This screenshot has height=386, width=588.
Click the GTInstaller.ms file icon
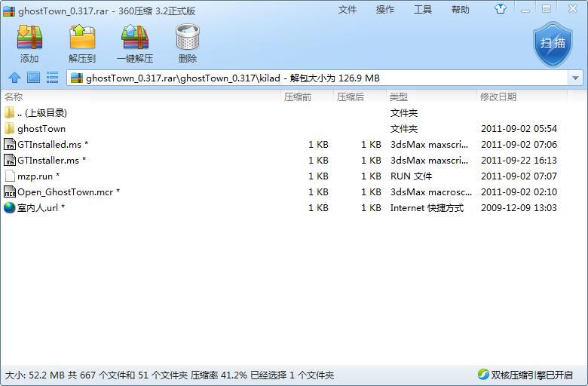(9, 160)
